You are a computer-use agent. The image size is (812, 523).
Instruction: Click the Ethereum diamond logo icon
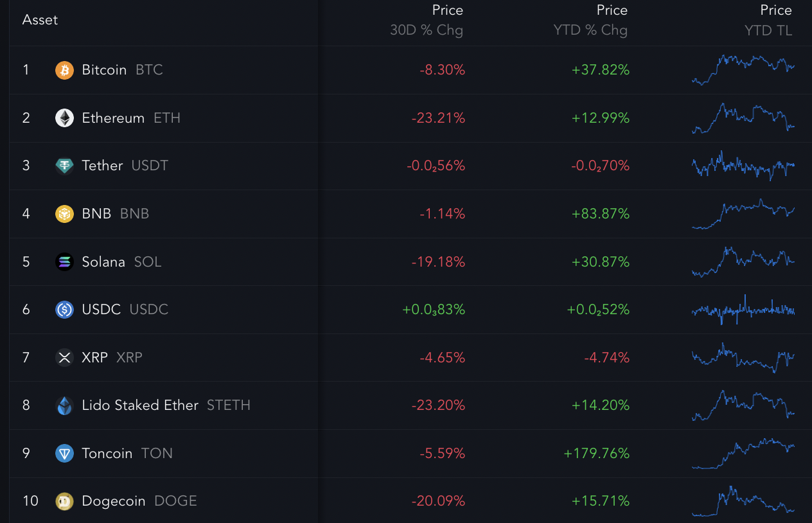[x=64, y=118]
